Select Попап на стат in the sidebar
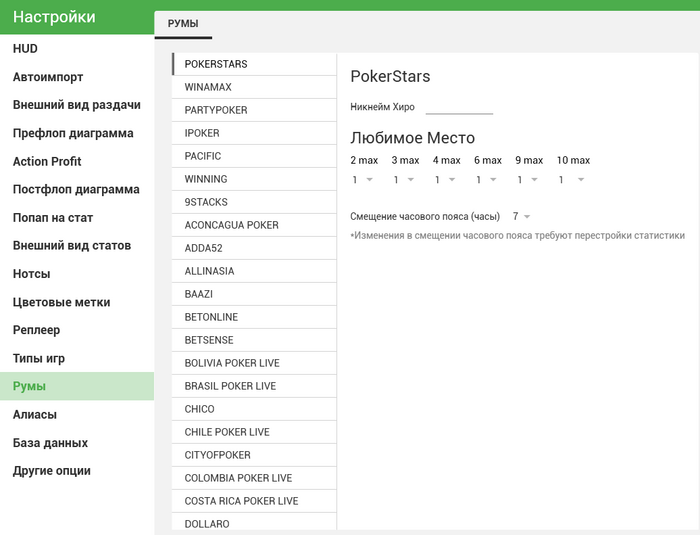700x535 pixels. coord(77,217)
